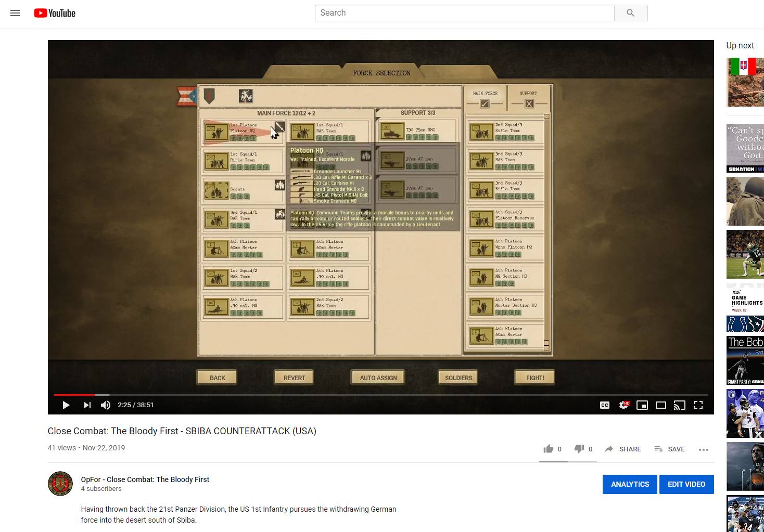The image size is (764, 532).
Task: Cast video with Play on TV icon
Action: point(680,405)
